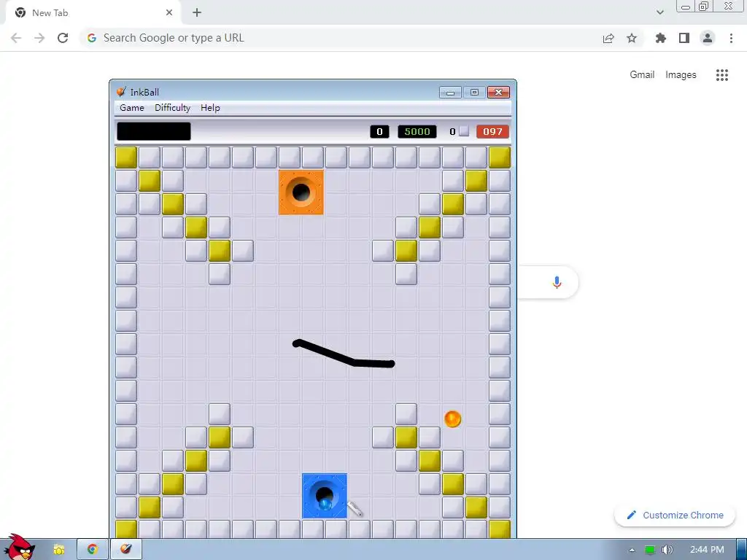Open the 2:44 PM clock
Image resolution: width=747 pixels, height=560 pixels.
click(x=707, y=550)
